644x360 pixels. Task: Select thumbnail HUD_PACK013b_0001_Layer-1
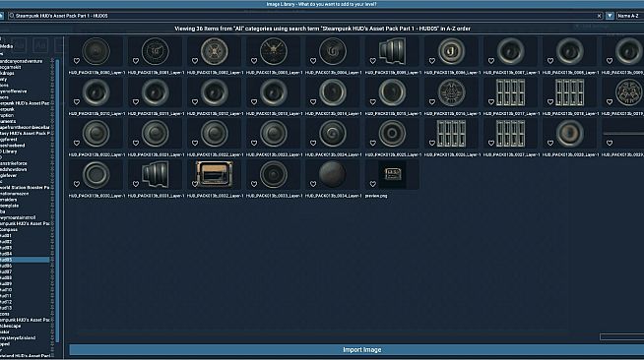[x=156, y=51]
